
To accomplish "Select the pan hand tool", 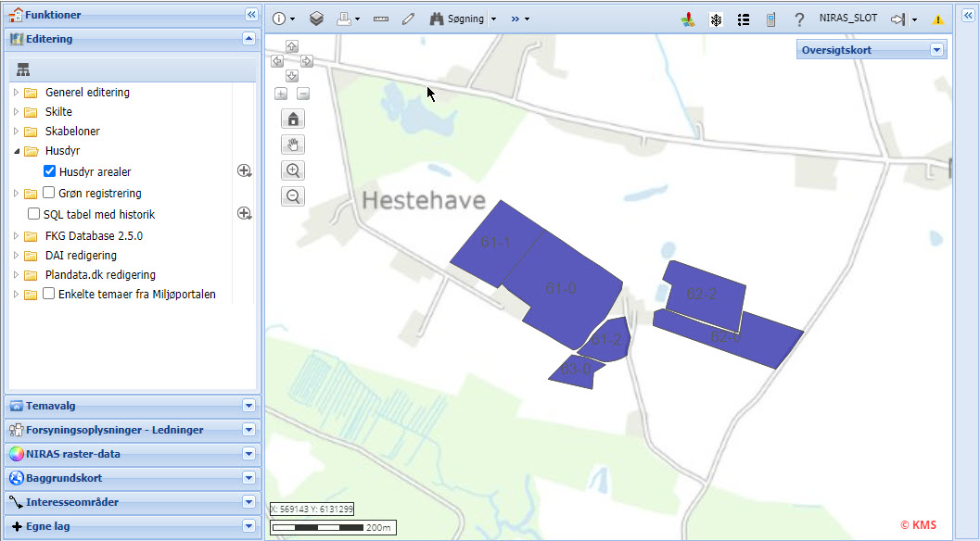I will [294, 145].
